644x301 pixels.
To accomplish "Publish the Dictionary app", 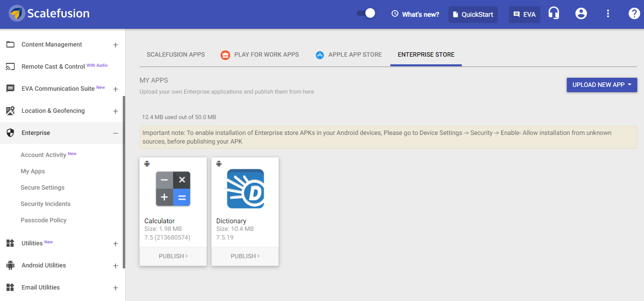I will click(x=245, y=256).
